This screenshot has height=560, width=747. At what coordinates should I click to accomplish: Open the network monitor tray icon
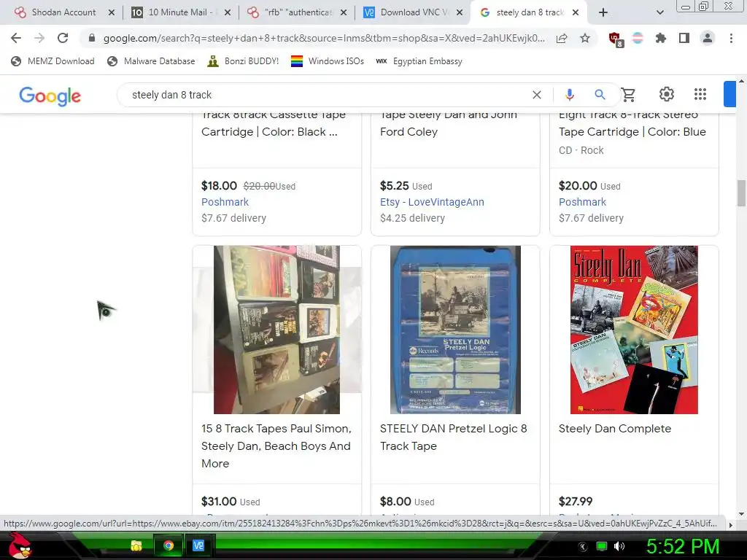tap(602, 546)
